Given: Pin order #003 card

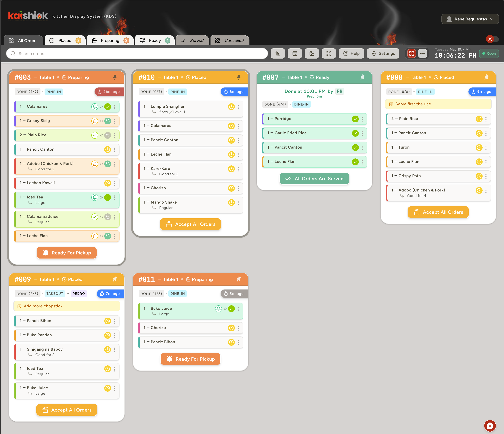Looking at the screenshot, I should [115, 77].
